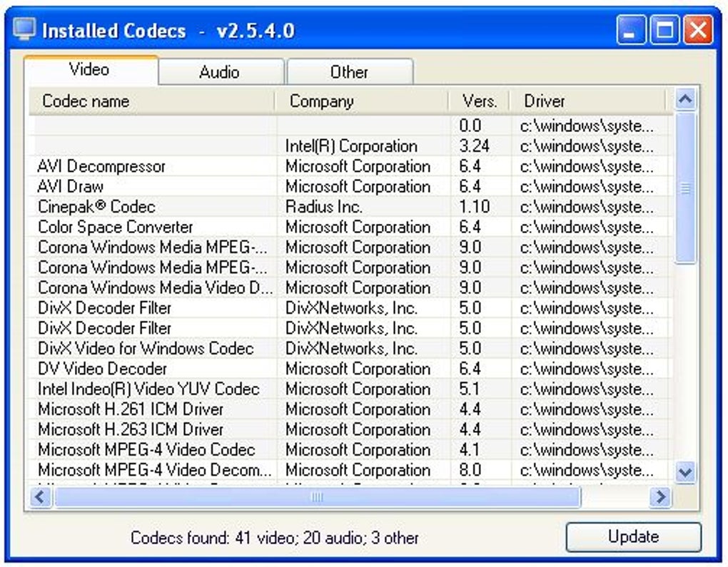Image resolution: width=728 pixels, height=567 pixels.
Task: Click the Update button
Action: (x=633, y=537)
